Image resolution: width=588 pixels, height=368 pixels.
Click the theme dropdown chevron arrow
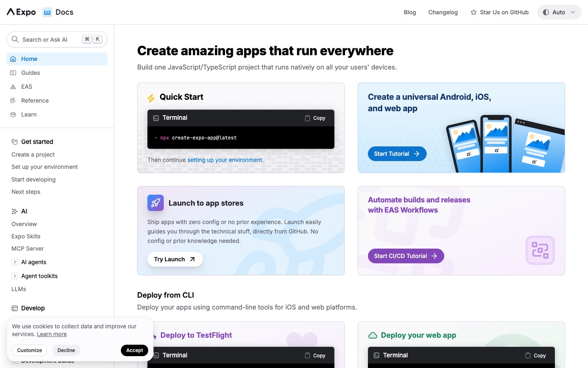573,12
